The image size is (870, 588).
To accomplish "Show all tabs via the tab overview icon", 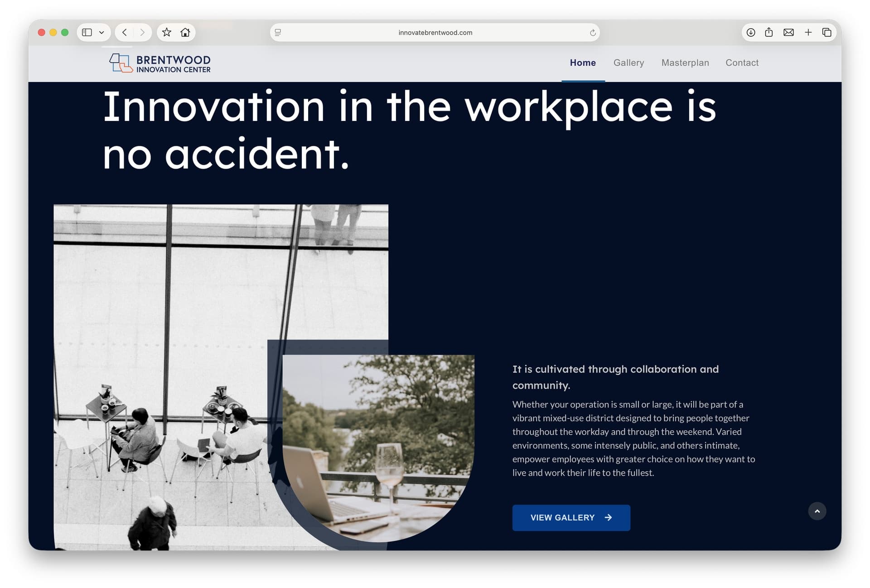I will click(826, 32).
